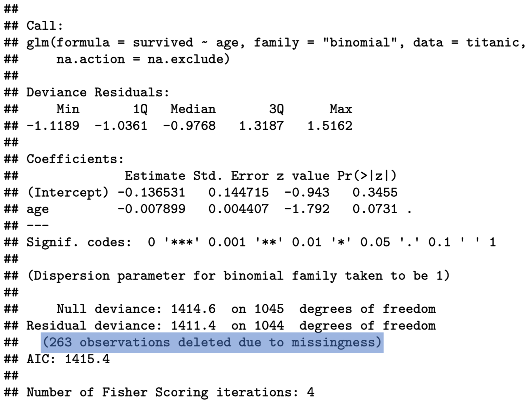Viewport: 532px width, 403px height.
Task: Click the "Call:" heading text
Action: click(x=44, y=26)
